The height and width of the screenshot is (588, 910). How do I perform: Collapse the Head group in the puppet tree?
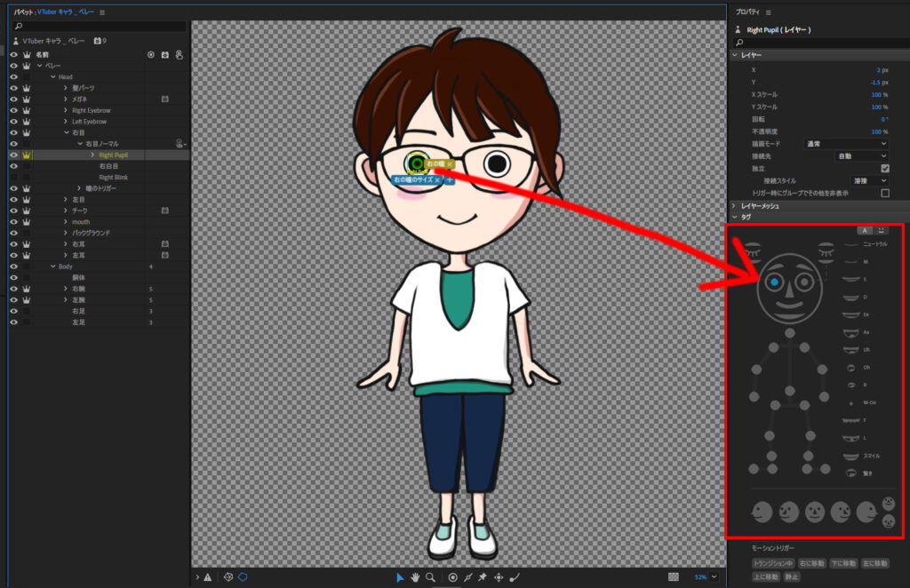coord(53,76)
